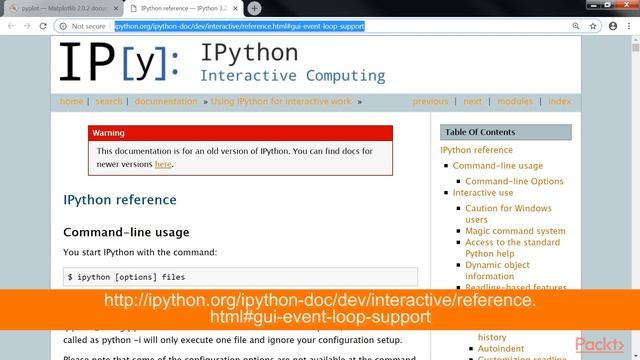Switch to the pyplot Matplotlib tab
This screenshot has width=640, height=360.
coord(63,8)
